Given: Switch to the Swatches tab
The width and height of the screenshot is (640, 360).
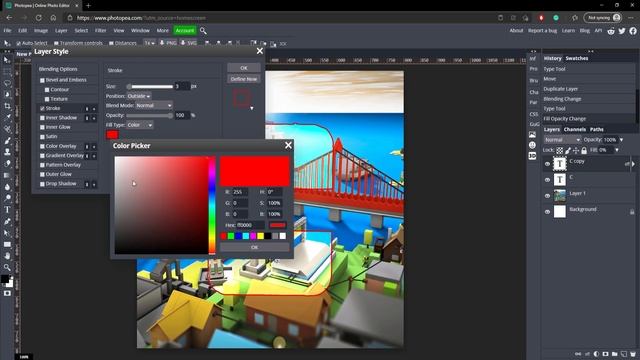Looking at the screenshot, I should point(576,58).
